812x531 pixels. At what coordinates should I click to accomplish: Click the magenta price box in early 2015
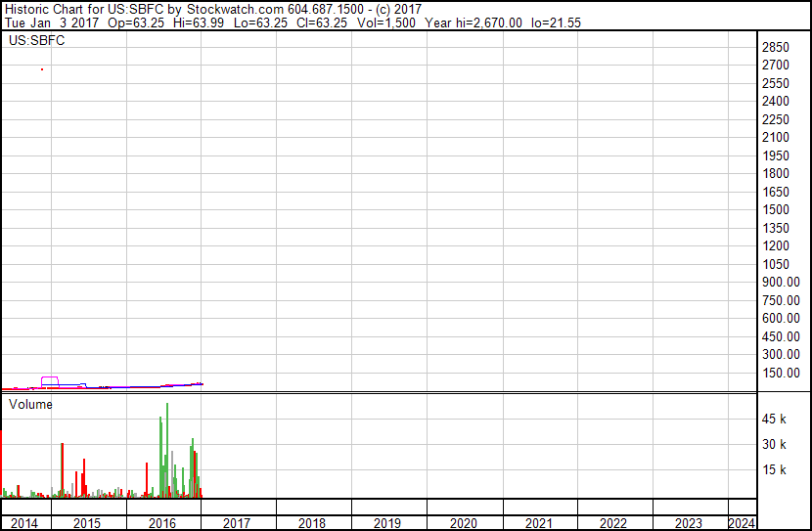[x=50, y=380]
